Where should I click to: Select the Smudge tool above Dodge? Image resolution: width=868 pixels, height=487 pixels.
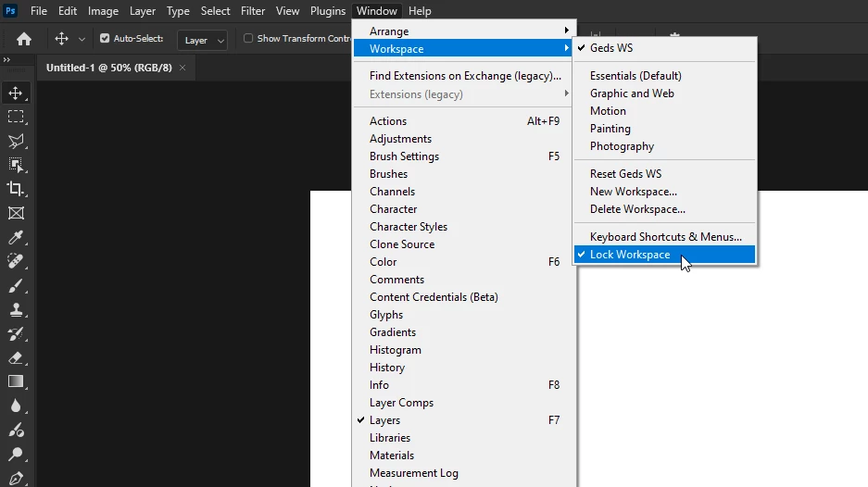click(x=16, y=430)
